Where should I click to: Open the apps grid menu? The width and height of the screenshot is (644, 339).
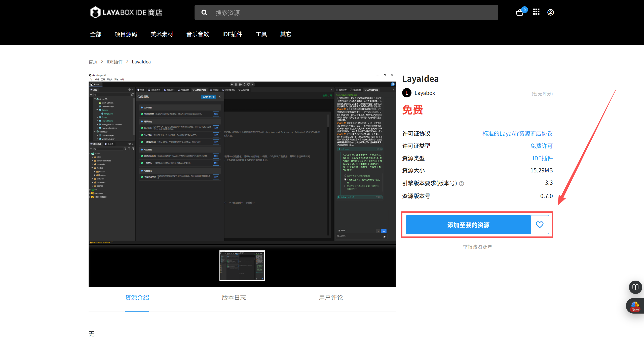click(x=536, y=12)
